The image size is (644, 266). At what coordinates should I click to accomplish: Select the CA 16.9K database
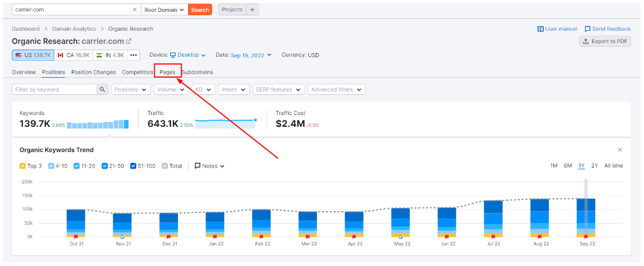click(x=74, y=55)
